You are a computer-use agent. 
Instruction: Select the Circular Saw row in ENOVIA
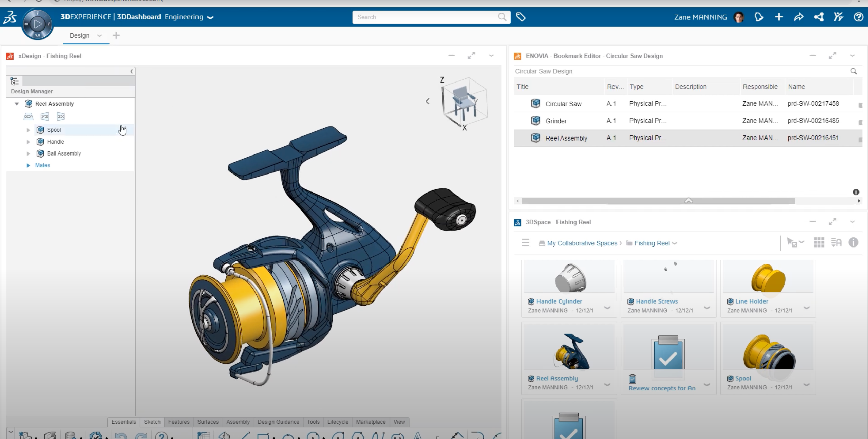[688, 104]
